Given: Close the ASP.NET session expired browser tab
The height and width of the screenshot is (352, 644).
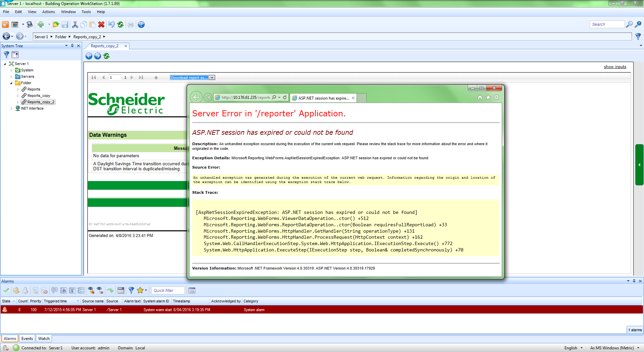Looking at the screenshot, I should (x=353, y=98).
